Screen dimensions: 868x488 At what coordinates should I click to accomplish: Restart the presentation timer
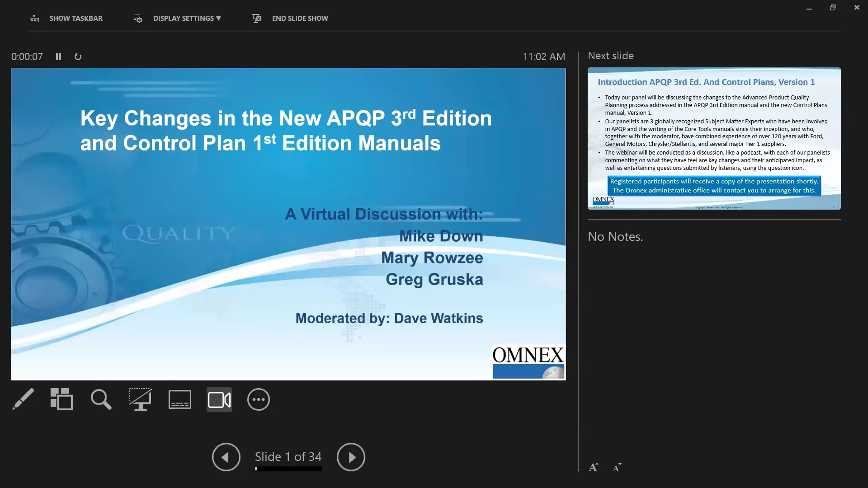[78, 56]
